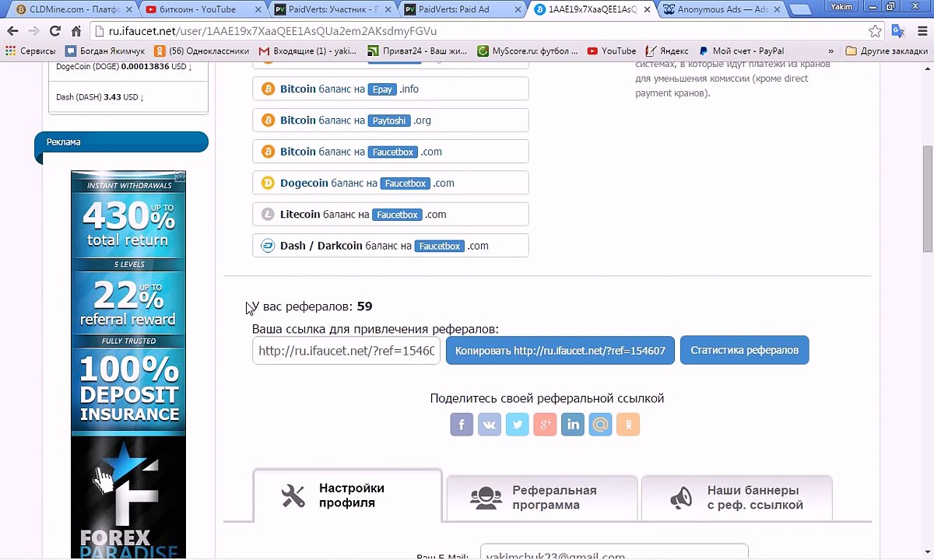934x560 pixels.
Task: Share referral link on Facebook icon
Action: (x=462, y=424)
